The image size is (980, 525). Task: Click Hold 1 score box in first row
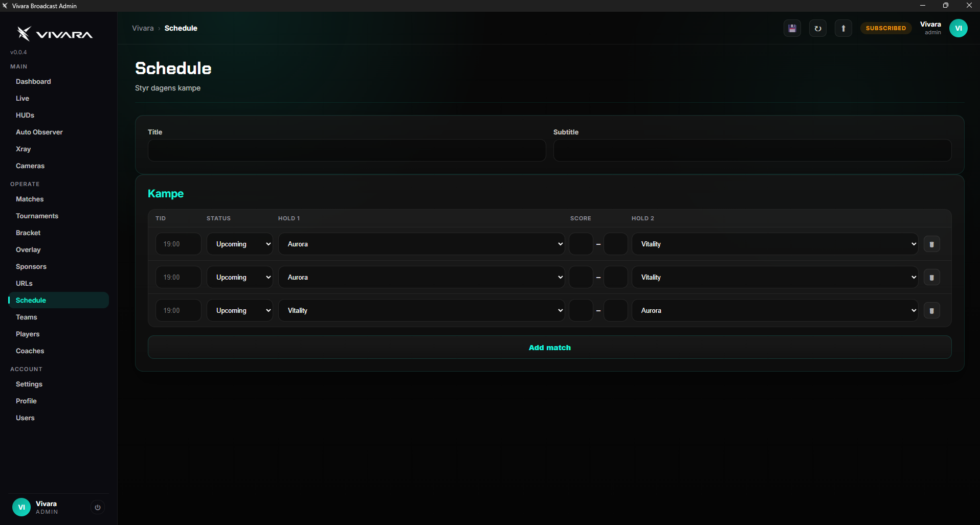tap(581, 244)
